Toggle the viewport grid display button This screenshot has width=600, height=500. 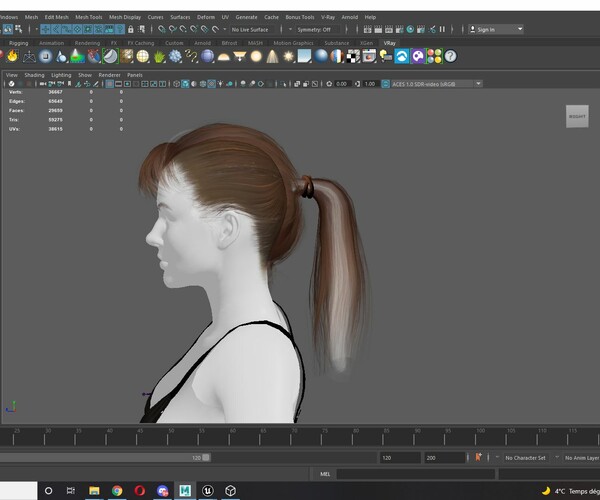[x=109, y=84]
